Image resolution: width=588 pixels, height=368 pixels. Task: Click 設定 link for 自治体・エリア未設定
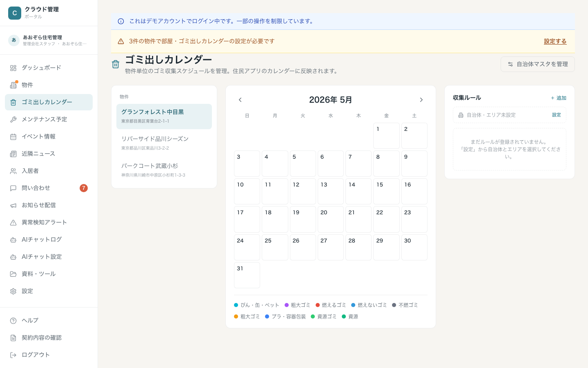coord(557,115)
